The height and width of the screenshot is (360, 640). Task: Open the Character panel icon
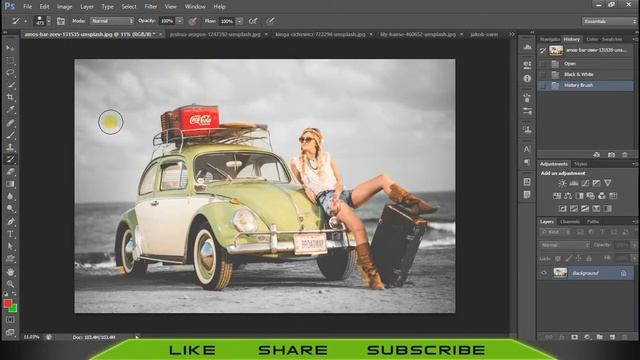(x=527, y=149)
